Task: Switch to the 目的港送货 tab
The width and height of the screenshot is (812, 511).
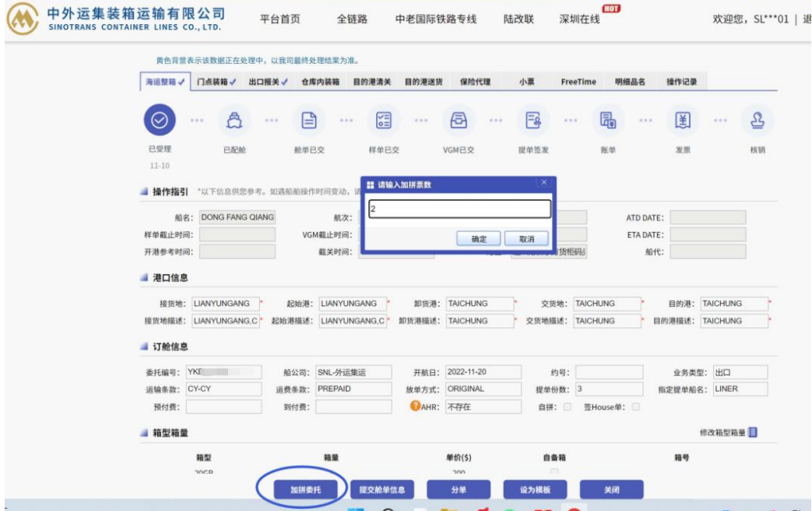Action: pyautogui.click(x=424, y=82)
